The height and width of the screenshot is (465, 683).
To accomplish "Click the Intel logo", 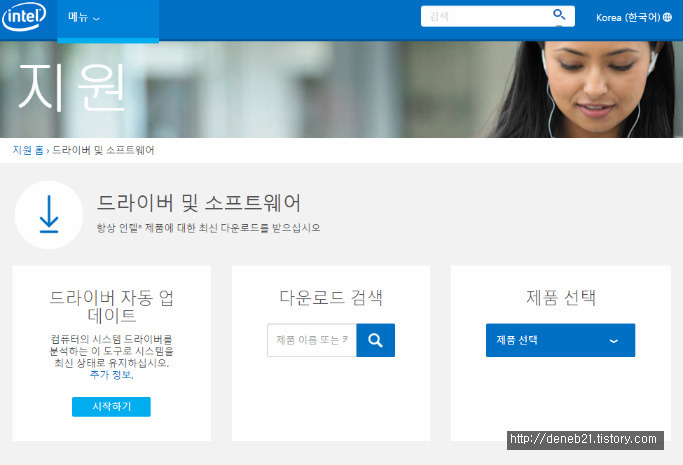I will click(24, 17).
